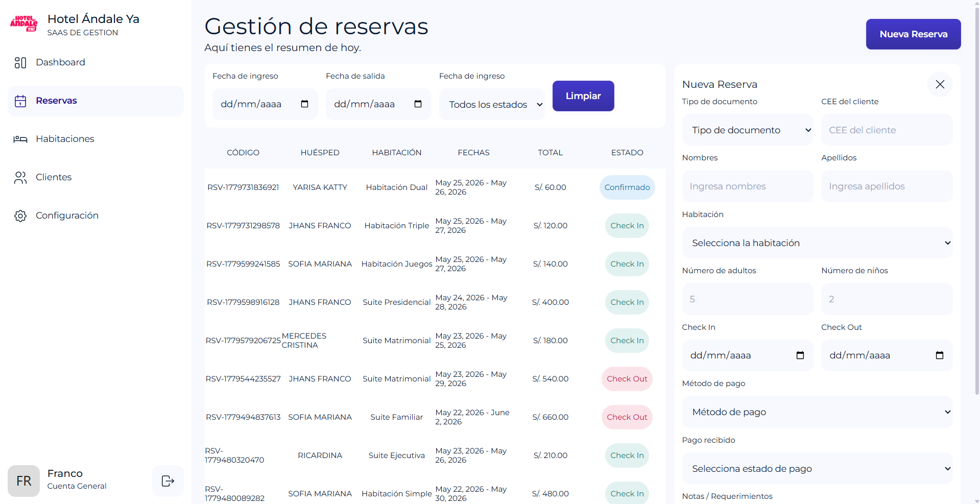This screenshot has height=504, width=980.
Task: Open calendar picker in Check Out field
Action: pos(940,355)
